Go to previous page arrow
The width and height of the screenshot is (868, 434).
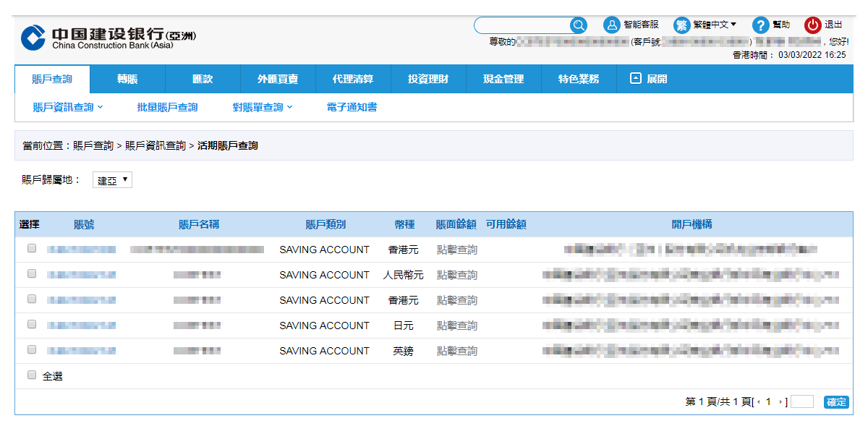pyautogui.click(x=759, y=402)
